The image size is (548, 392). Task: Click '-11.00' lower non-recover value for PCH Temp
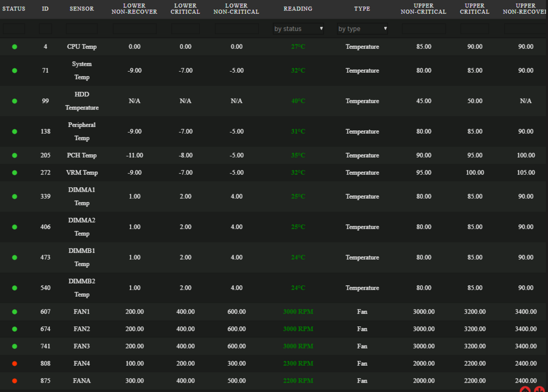135,155
